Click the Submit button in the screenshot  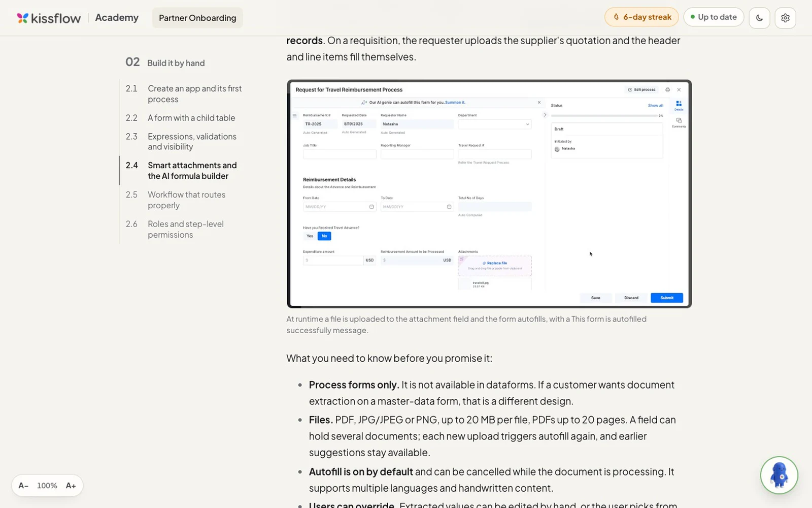(x=667, y=298)
